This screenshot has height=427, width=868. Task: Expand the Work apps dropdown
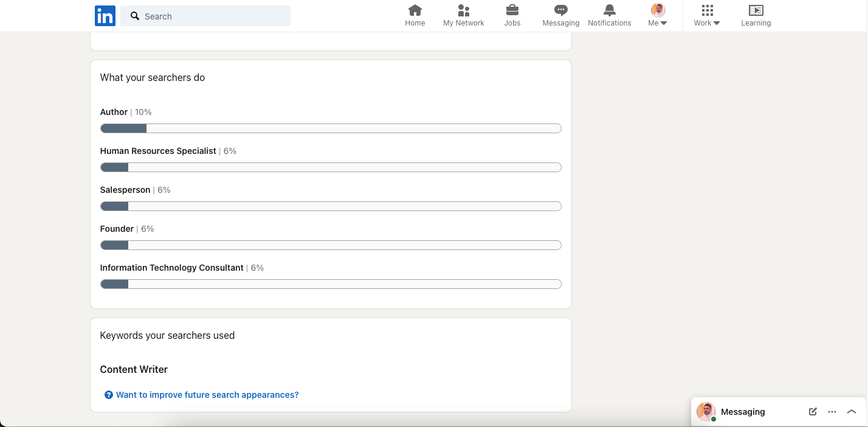707,16
